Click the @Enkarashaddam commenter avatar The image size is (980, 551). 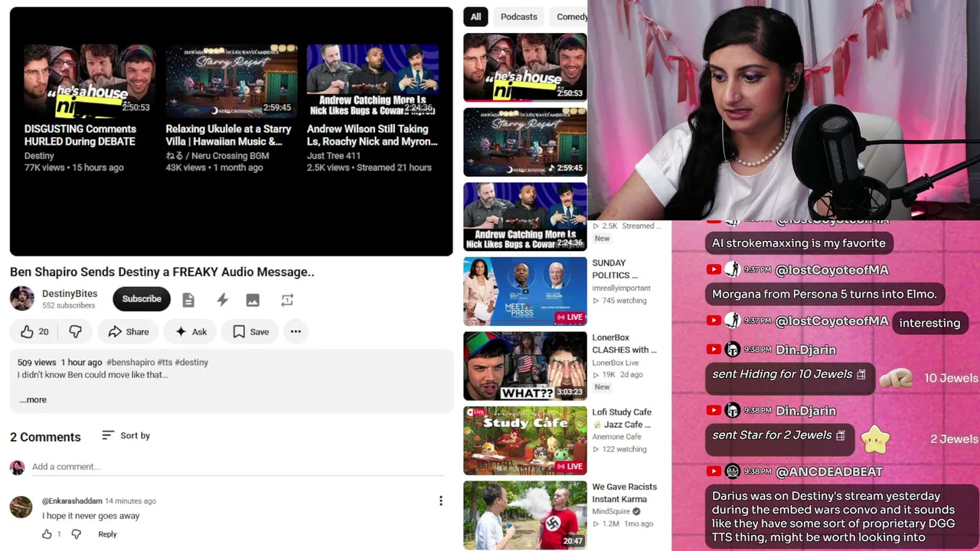(x=21, y=507)
